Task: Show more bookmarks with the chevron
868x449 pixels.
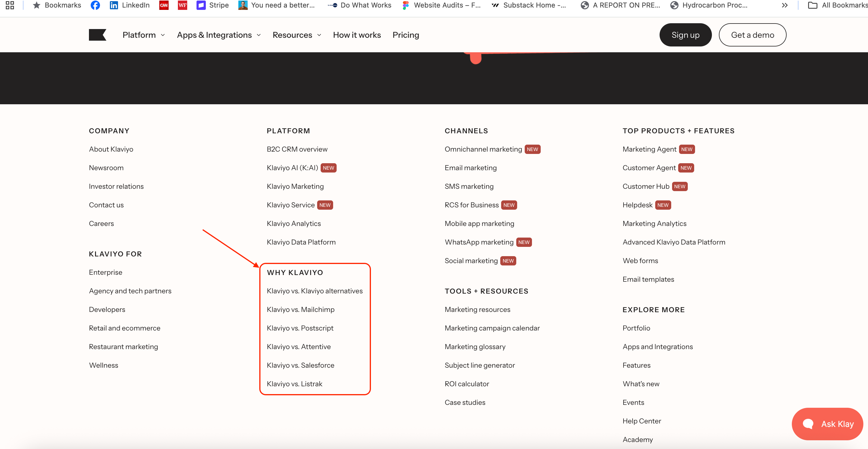Action: coord(785,5)
